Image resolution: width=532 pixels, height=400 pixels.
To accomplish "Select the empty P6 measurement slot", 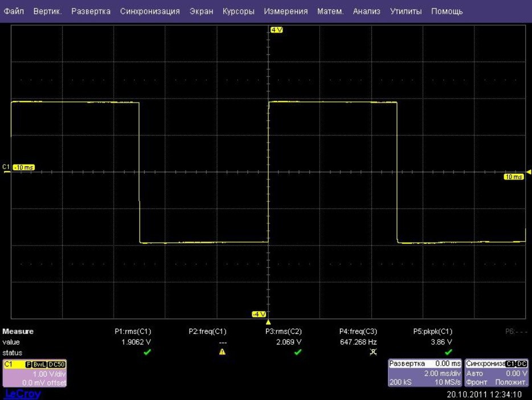I will [515, 332].
